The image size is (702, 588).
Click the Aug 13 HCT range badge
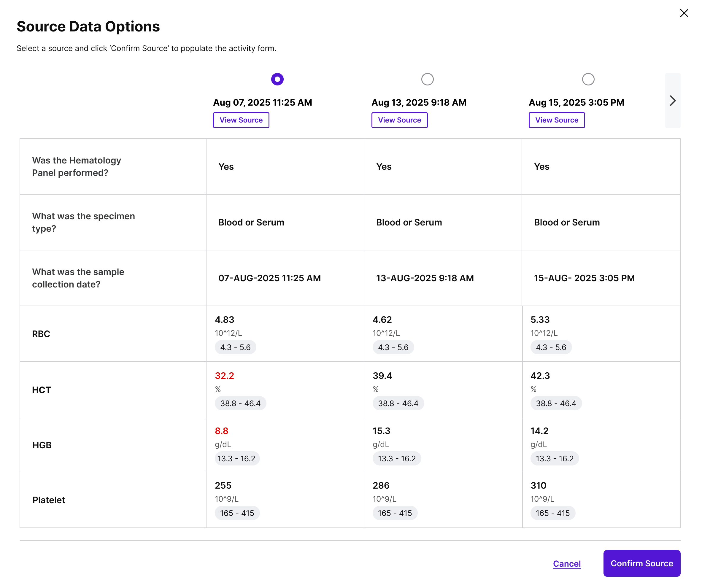click(398, 403)
